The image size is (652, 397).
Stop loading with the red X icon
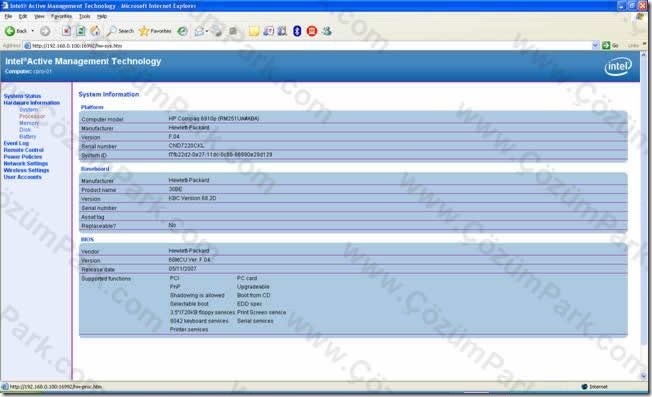click(x=67, y=31)
